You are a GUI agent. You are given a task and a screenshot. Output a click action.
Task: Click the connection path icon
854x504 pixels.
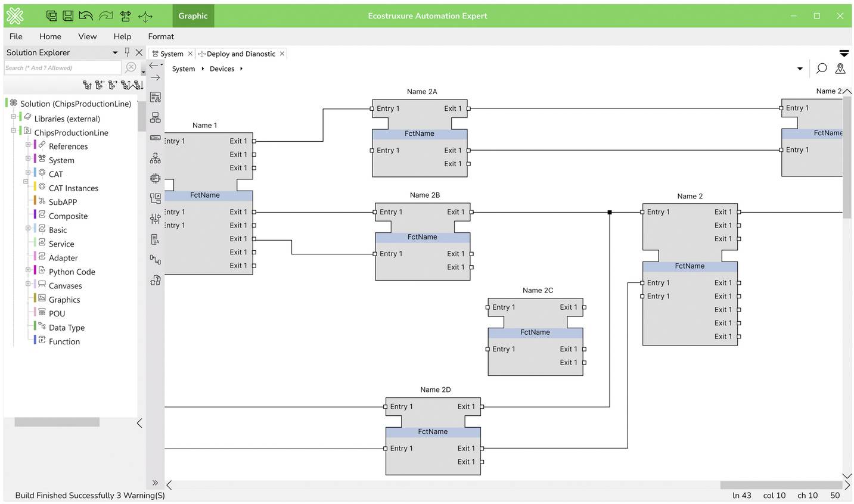155,260
